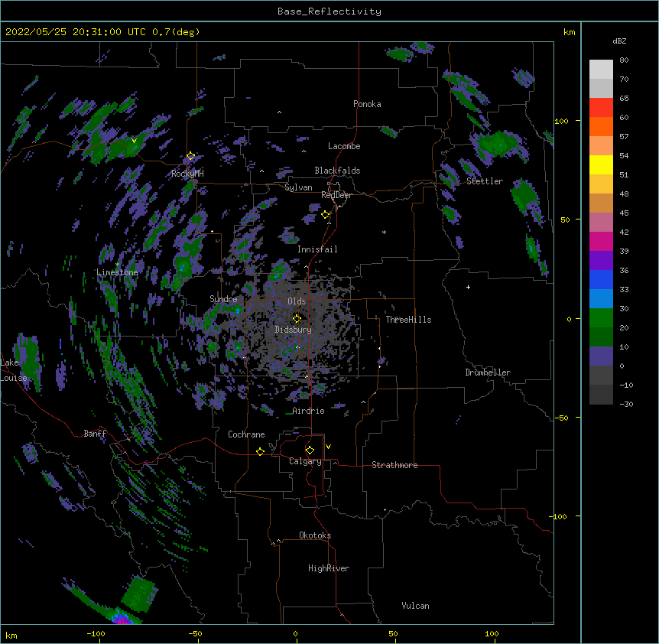
Task: Click the RedDeer city label
Action: (x=336, y=195)
